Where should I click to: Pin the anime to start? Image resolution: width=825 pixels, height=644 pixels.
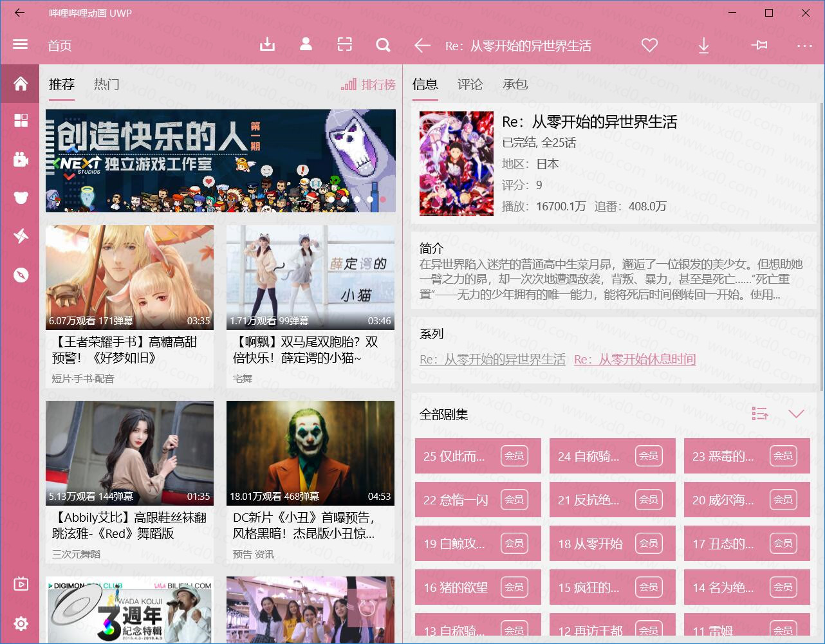coord(759,45)
